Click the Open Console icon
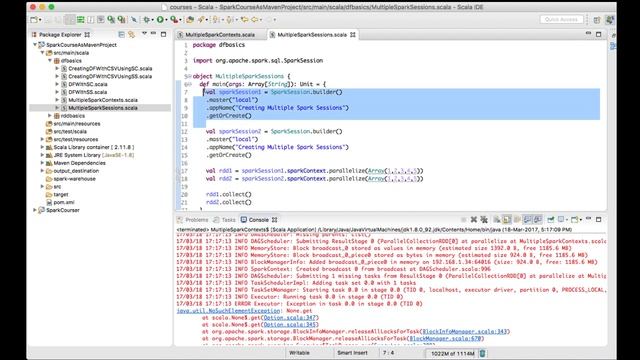This screenshot has width=640, height=360. 574,220
